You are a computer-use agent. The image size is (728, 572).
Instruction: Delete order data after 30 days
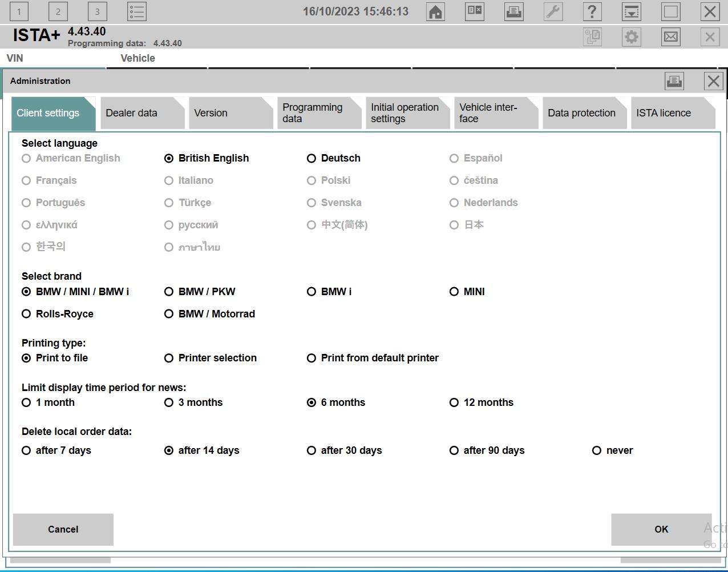[x=345, y=450]
